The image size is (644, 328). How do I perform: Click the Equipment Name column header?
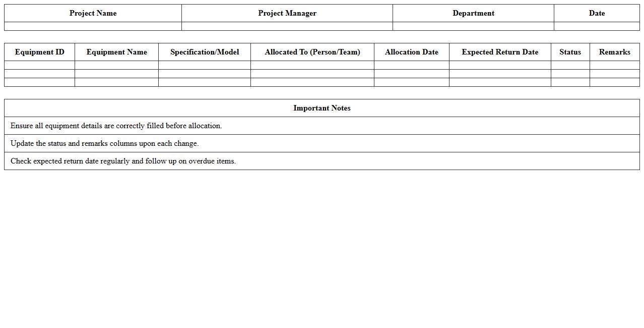point(116,52)
